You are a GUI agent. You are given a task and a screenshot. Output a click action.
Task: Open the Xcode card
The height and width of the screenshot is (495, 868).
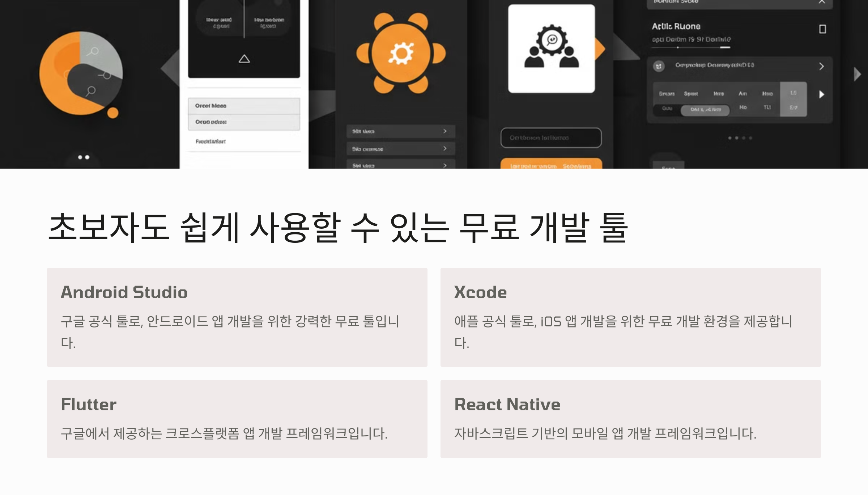pyautogui.click(x=630, y=317)
